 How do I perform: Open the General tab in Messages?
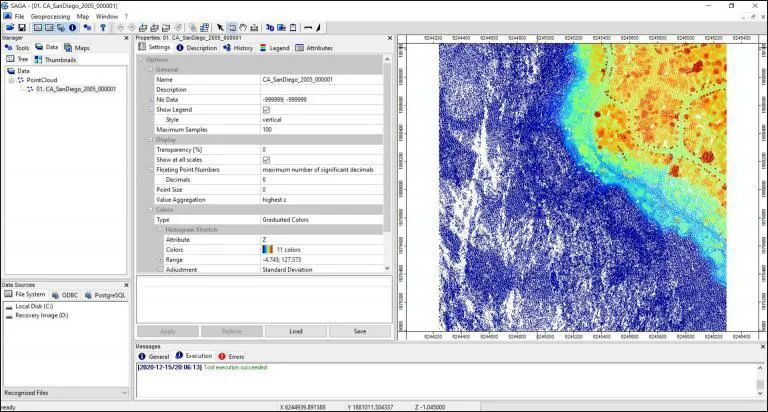tap(154, 356)
